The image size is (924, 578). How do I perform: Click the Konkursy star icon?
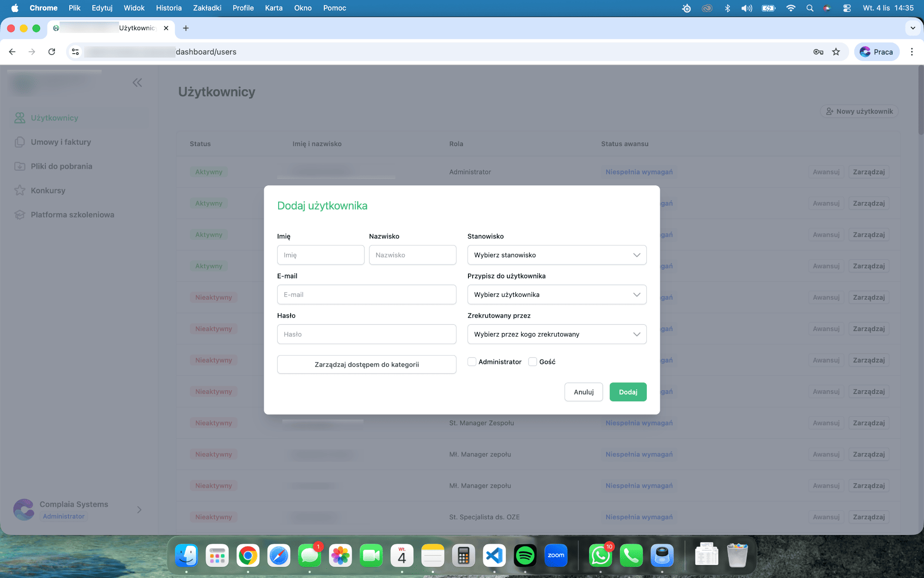(x=19, y=191)
